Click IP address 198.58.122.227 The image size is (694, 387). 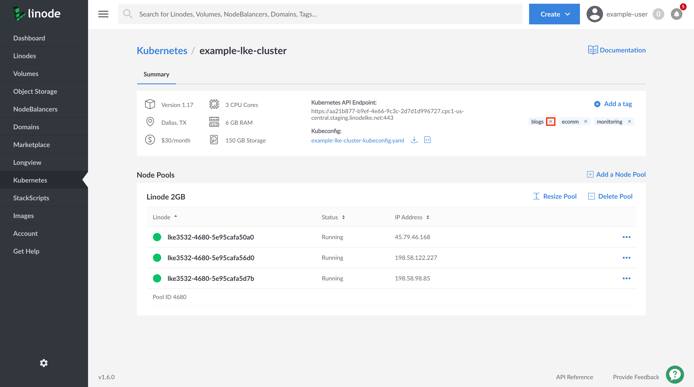[416, 258]
